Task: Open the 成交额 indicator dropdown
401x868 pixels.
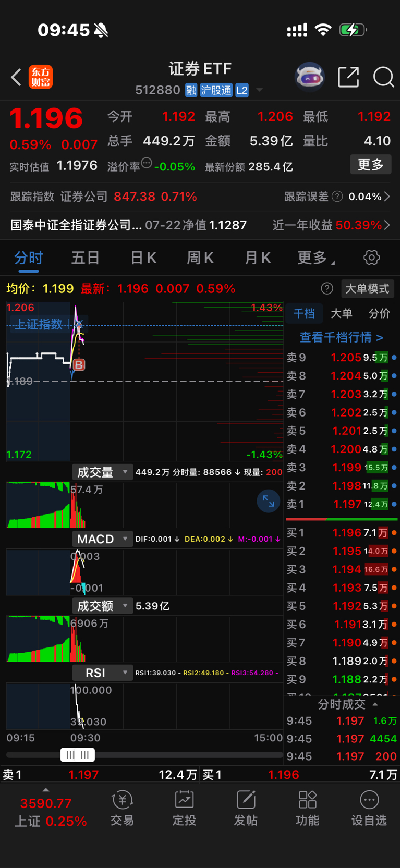Action: pos(102,606)
